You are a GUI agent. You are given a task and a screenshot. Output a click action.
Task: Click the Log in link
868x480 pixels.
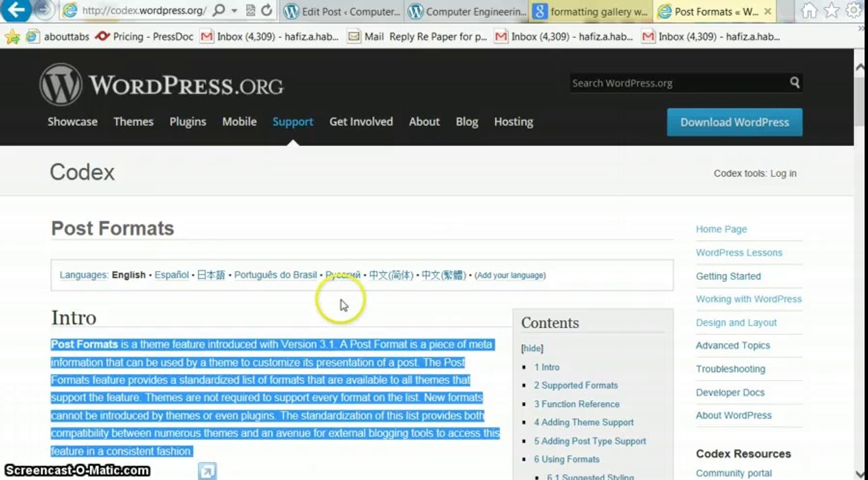click(x=783, y=173)
